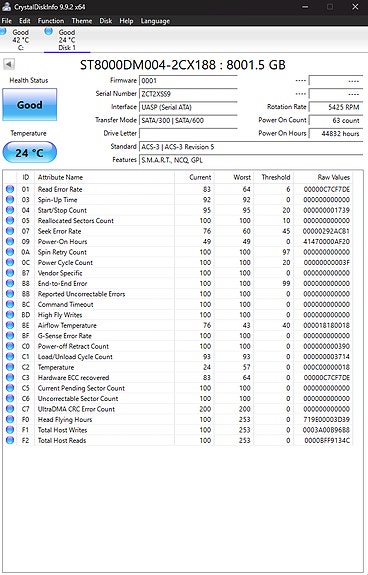Click status orb for Total Host Reads

tap(10, 440)
